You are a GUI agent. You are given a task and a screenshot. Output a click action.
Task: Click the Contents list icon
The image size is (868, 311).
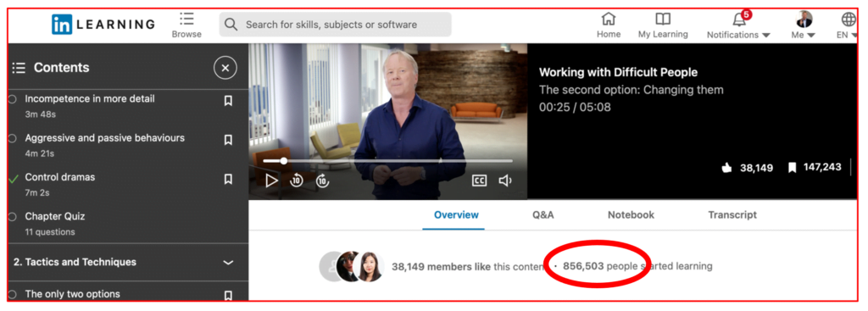tap(19, 68)
